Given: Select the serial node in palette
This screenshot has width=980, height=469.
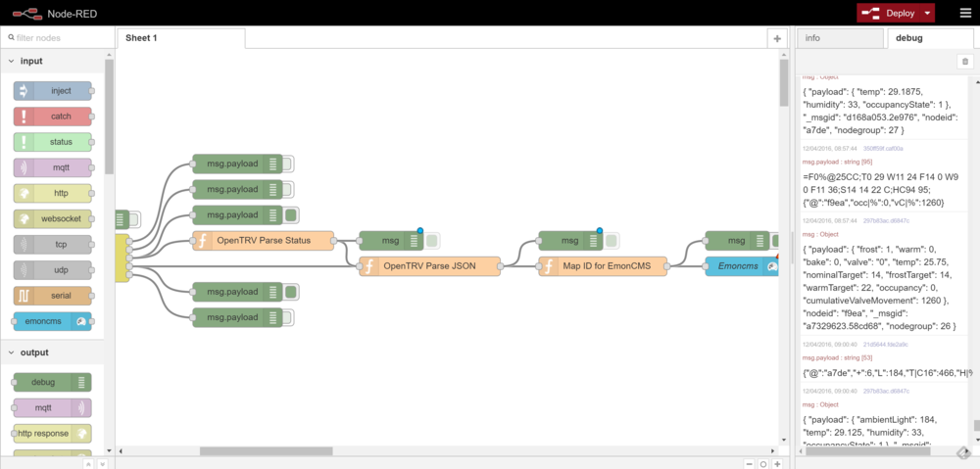Looking at the screenshot, I should click(x=53, y=296).
